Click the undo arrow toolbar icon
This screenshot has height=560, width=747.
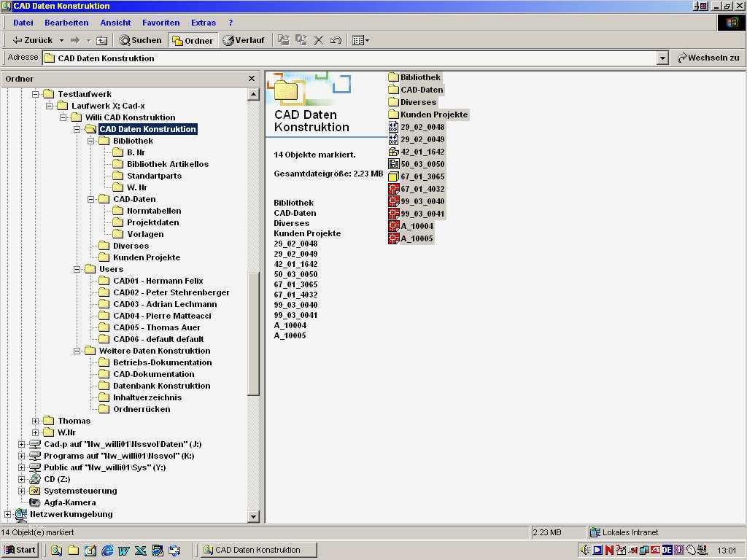tap(336, 40)
